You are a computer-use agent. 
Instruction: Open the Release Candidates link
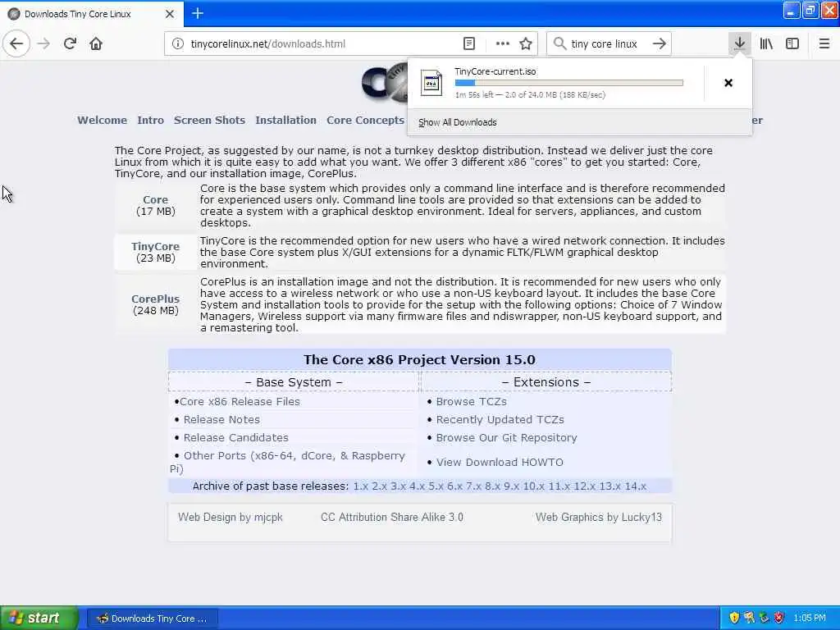(236, 438)
